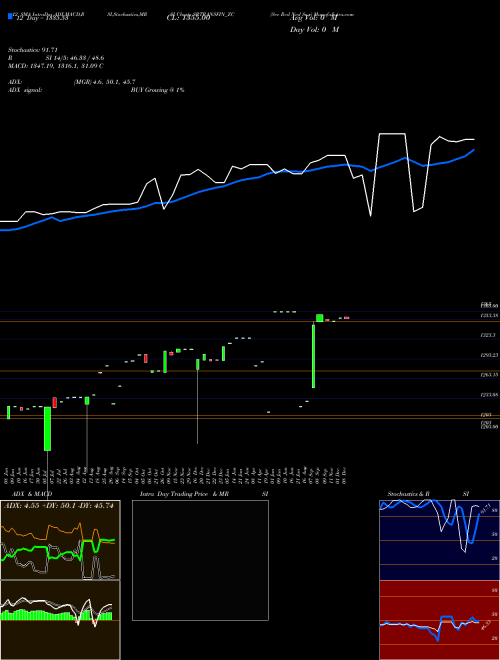500x660 pixels.
Task: Click the 1263.15 price axis label
Action: pyautogui.click(x=489, y=375)
